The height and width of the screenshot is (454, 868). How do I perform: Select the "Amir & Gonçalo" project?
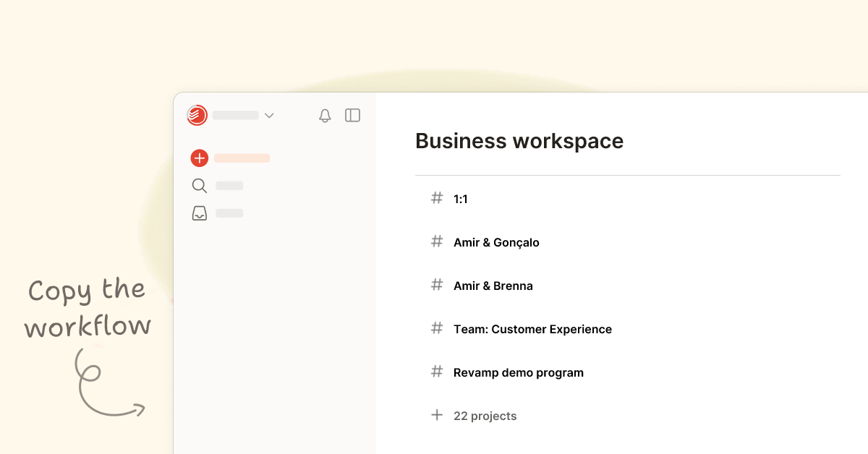click(x=496, y=242)
